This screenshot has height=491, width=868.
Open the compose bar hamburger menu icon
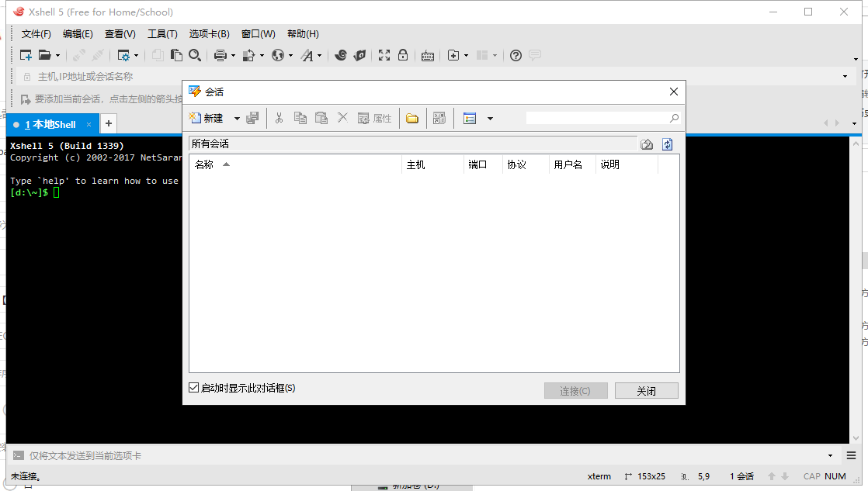point(852,455)
